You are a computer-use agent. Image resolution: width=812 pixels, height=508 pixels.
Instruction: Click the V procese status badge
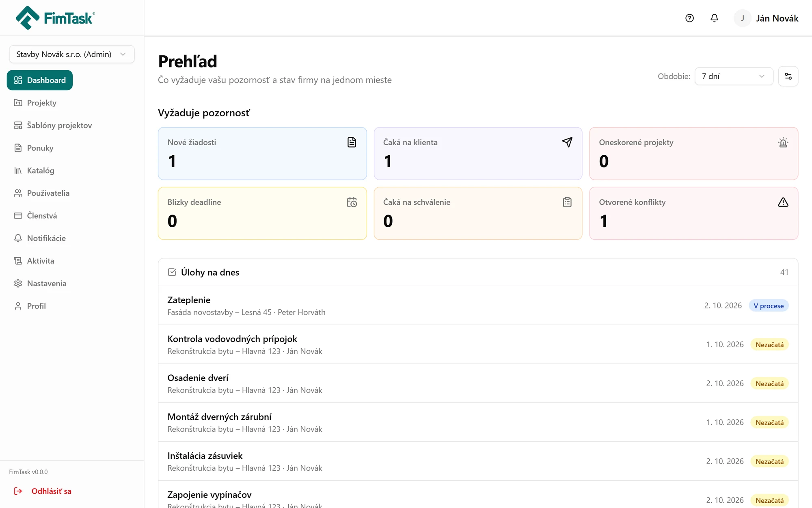(769, 306)
